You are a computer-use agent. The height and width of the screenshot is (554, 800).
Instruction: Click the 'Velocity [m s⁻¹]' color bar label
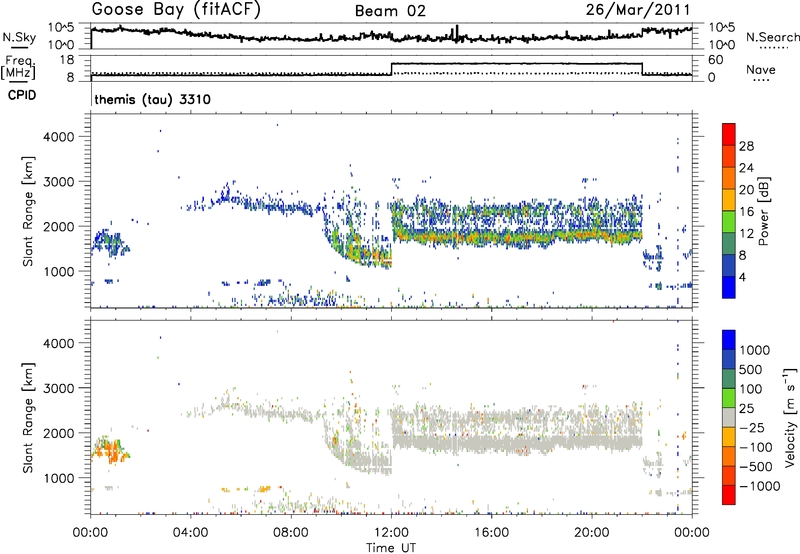[790, 417]
